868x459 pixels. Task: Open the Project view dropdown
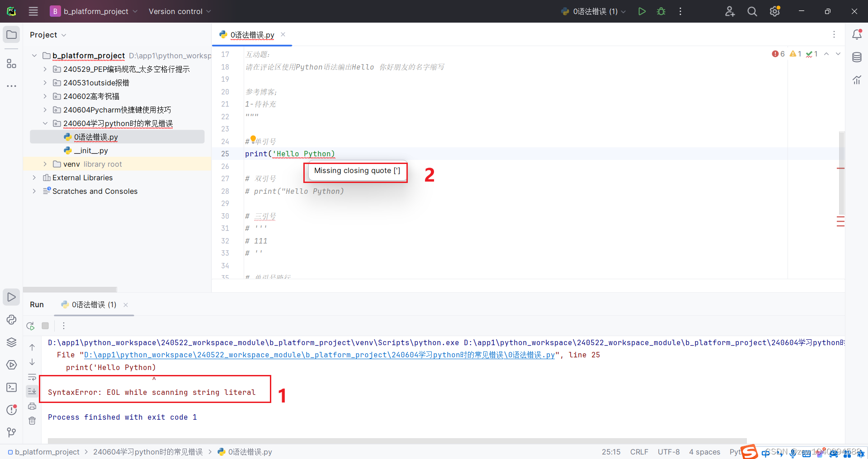point(48,35)
